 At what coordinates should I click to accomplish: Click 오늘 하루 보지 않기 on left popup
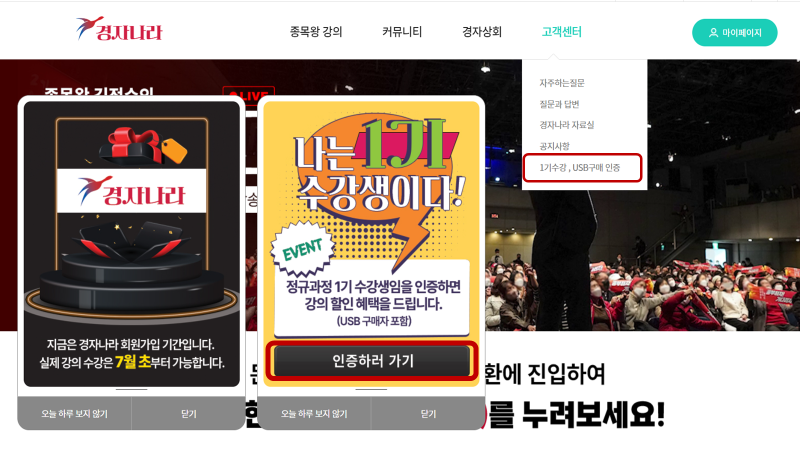coord(74,414)
